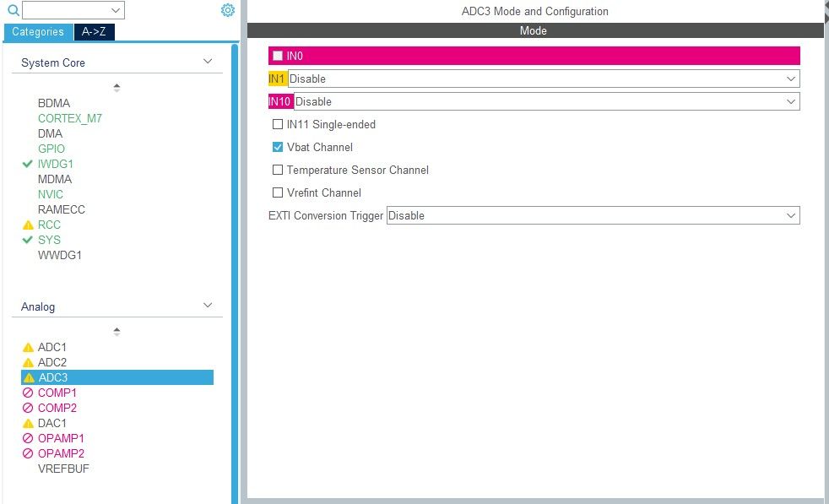Select ADC2 in Analog list
The height and width of the screenshot is (504, 829).
click(52, 363)
